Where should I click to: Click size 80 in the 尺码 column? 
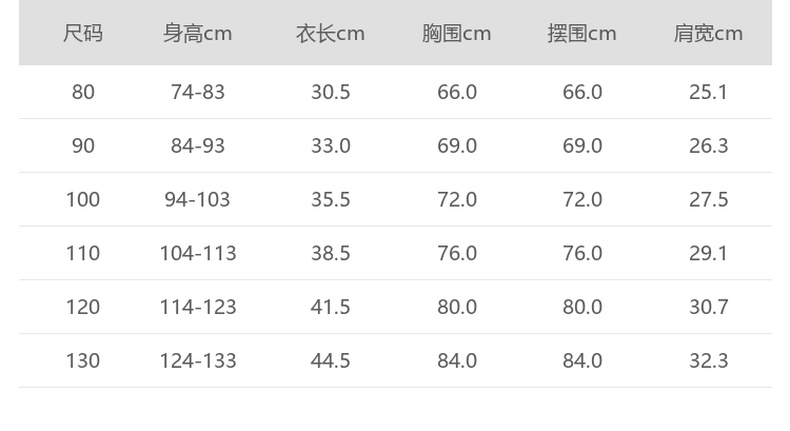pyautogui.click(x=83, y=92)
